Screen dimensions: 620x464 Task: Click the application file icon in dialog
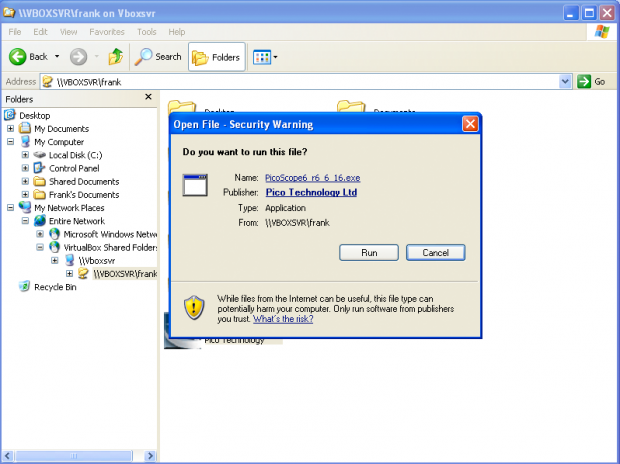click(x=195, y=185)
